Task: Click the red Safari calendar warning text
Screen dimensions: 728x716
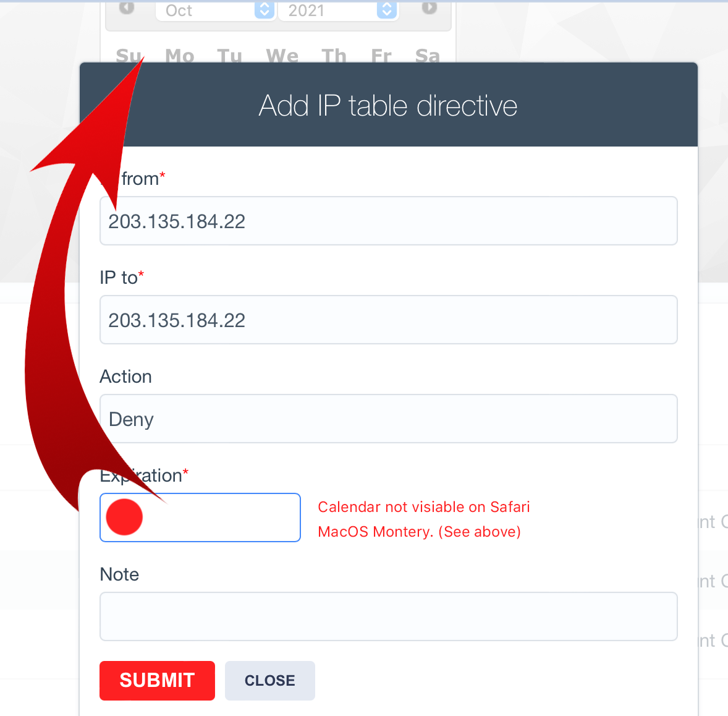Action: (423, 519)
